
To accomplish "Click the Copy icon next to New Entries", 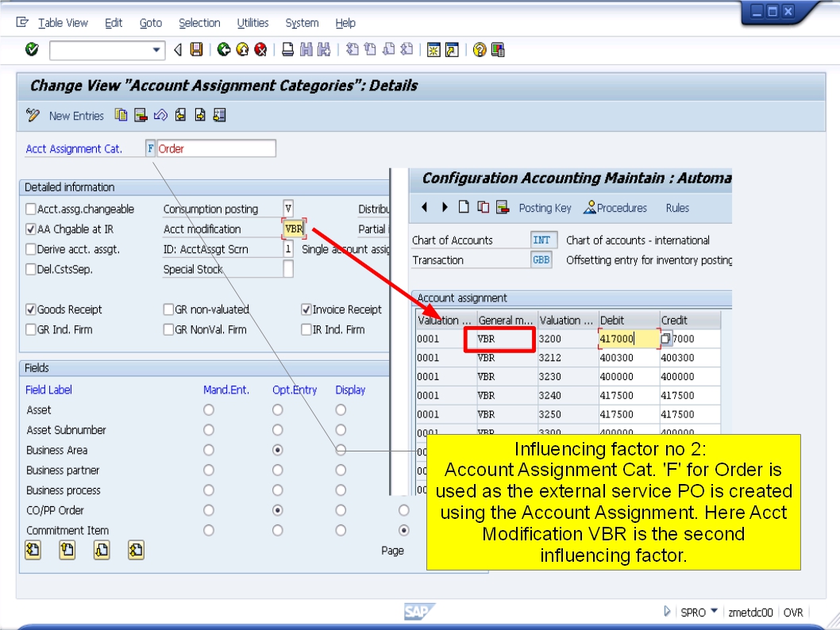I will (122, 115).
